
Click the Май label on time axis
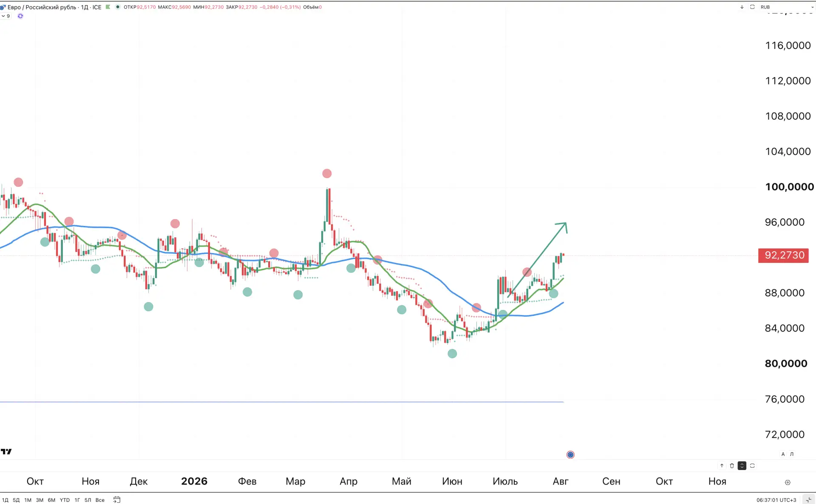coord(402,481)
